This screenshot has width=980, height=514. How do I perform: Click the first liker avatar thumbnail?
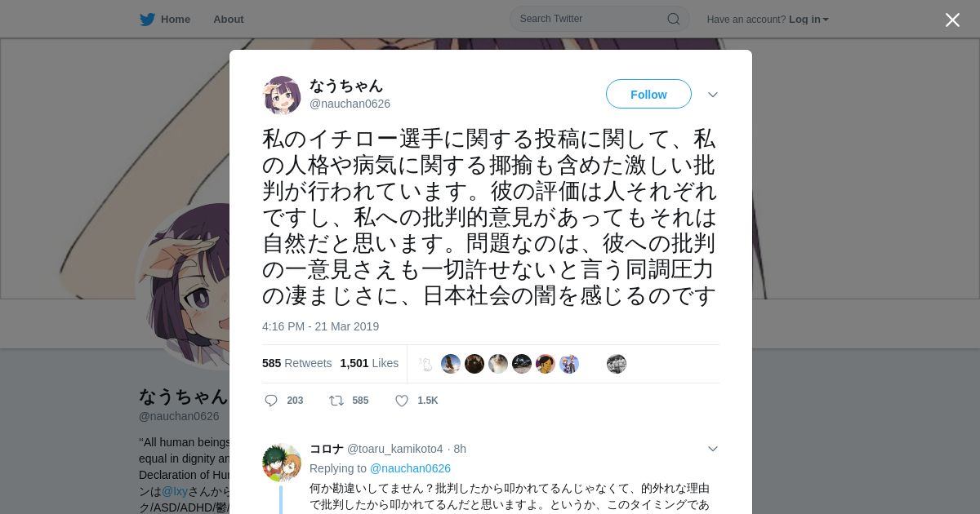427,364
